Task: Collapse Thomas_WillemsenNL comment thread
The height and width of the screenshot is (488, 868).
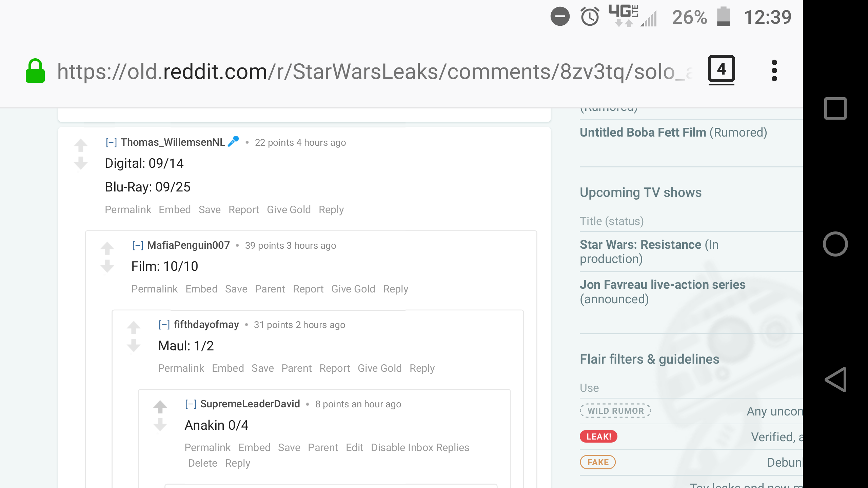Action: point(111,142)
